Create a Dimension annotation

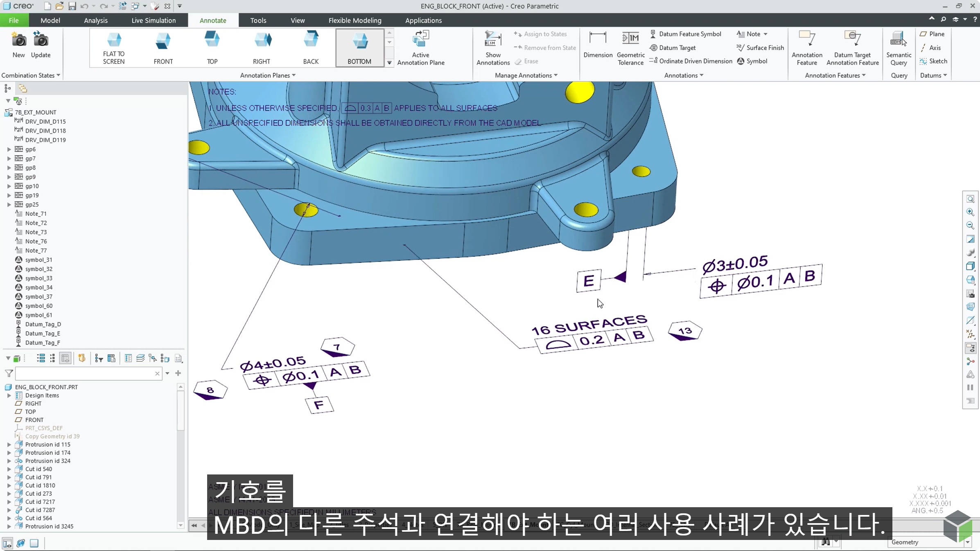click(x=598, y=45)
